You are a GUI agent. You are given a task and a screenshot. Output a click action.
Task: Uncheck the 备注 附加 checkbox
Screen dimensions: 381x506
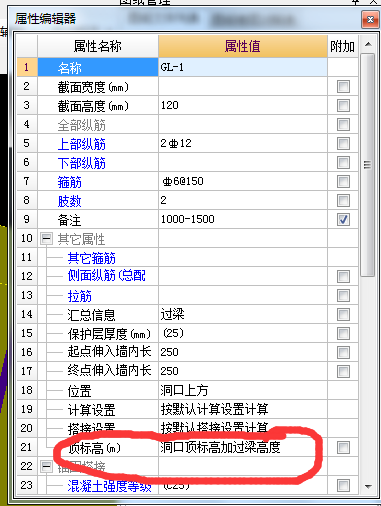(x=343, y=220)
